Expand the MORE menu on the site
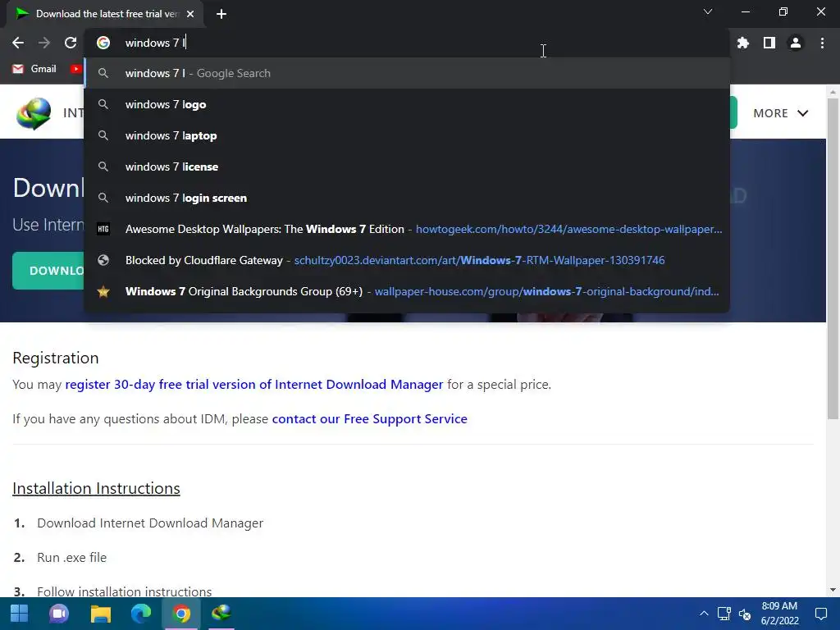 tap(781, 113)
